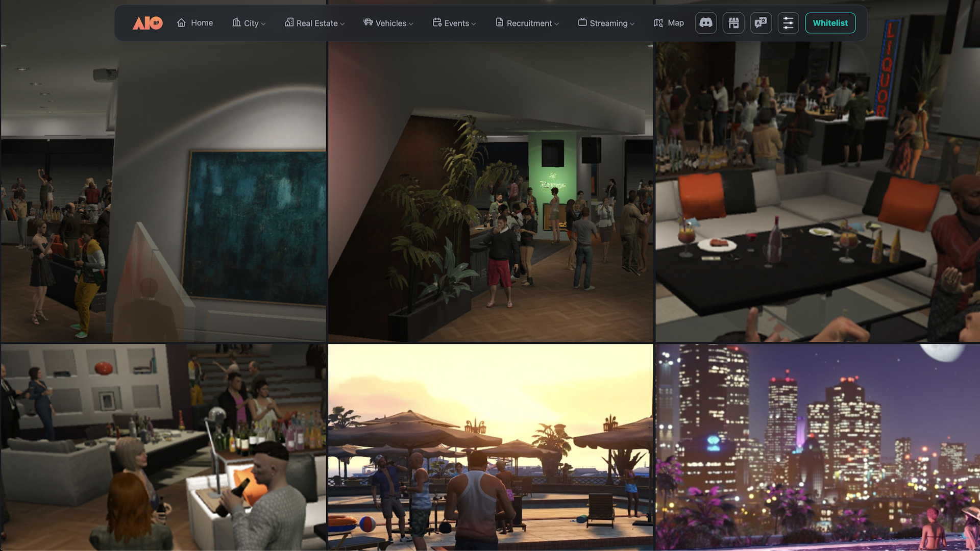Expand the Streaming dropdown chevron
980x551 pixels.
coord(632,23)
